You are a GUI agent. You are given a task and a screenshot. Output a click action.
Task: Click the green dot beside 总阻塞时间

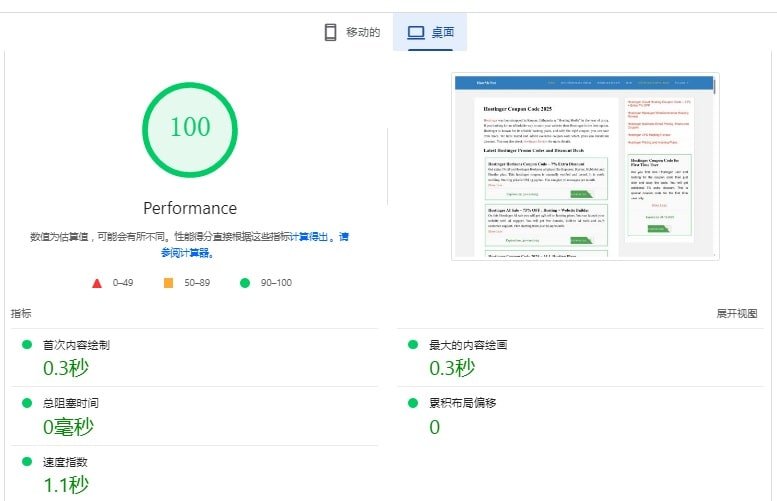coord(26,402)
